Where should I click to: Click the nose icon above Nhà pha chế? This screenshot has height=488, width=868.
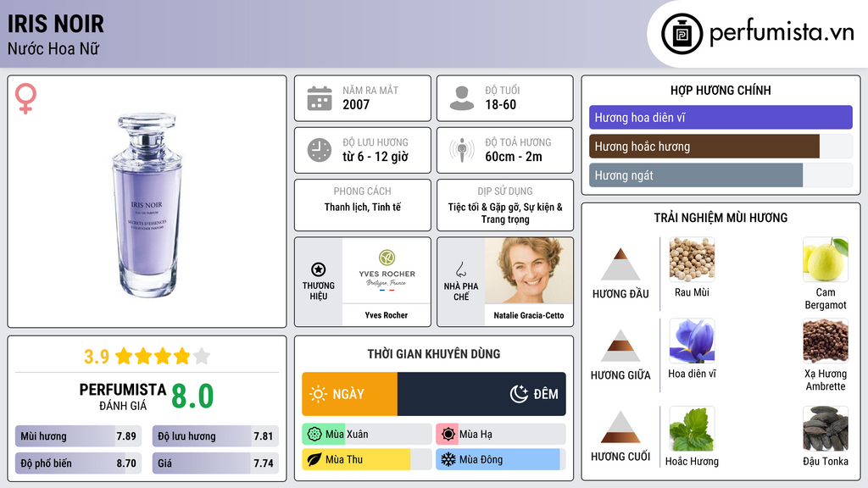[460, 269]
